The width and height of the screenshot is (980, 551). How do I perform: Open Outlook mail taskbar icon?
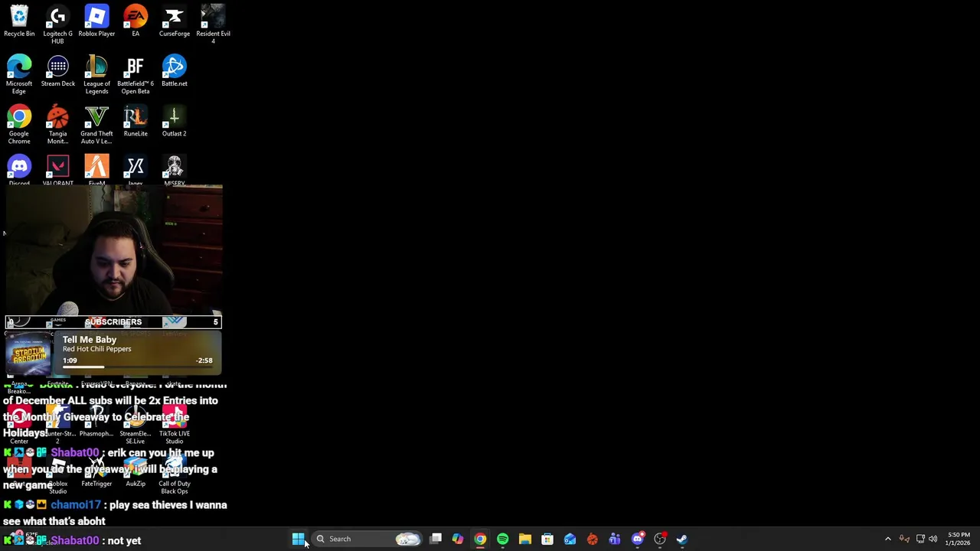click(570, 539)
